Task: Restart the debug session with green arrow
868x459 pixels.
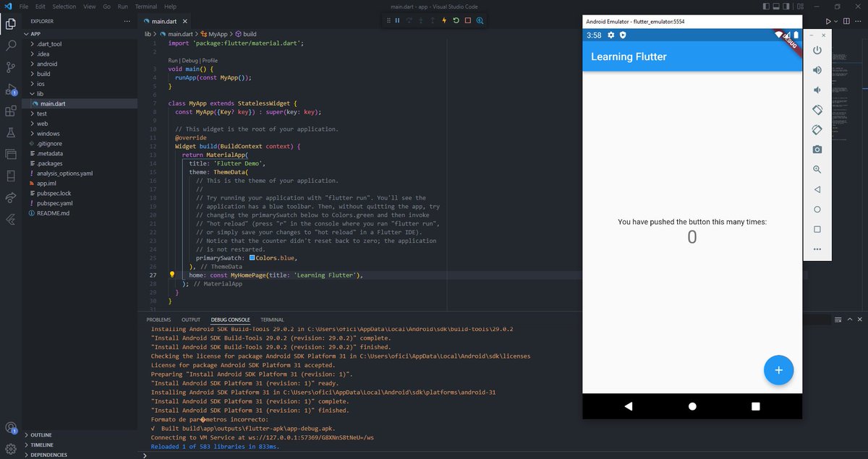Action: (x=456, y=21)
